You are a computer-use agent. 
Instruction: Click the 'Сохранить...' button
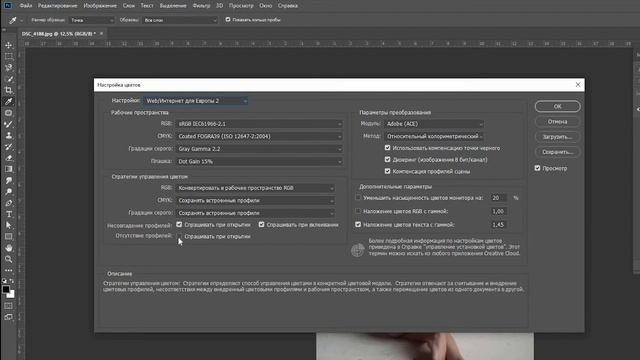pyautogui.click(x=557, y=152)
